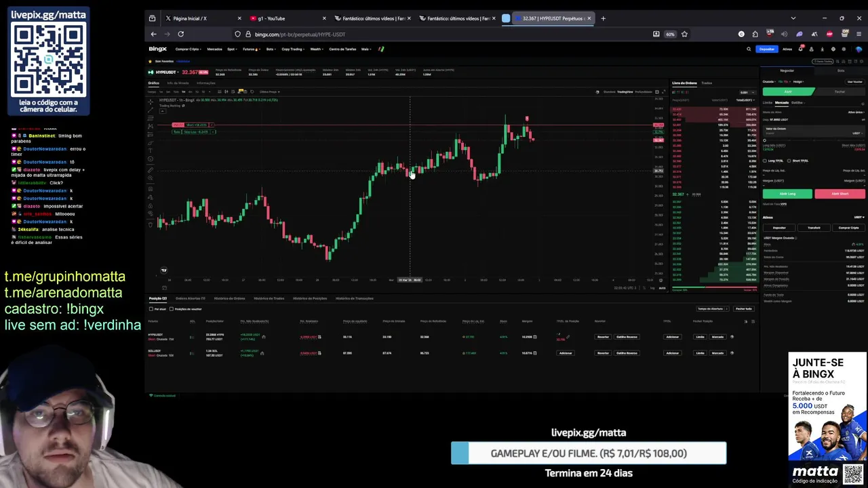
Task: Toggle 'Posições de voucher' checkbox
Action: coord(171,308)
